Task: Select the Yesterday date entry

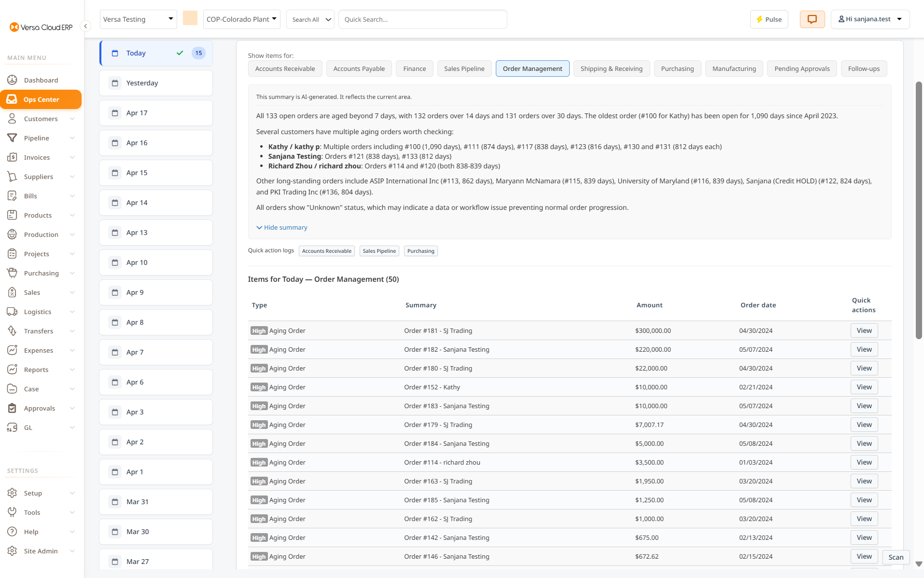Action: tap(156, 83)
